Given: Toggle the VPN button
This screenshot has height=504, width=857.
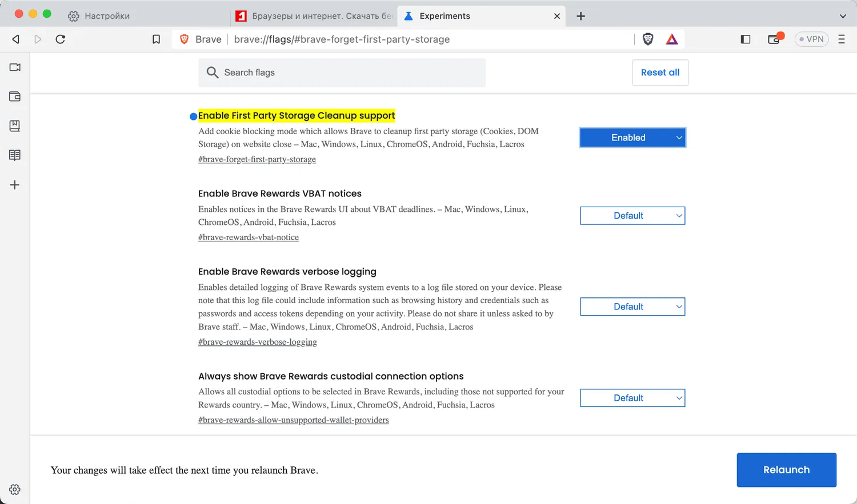Looking at the screenshot, I should (x=811, y=39).
